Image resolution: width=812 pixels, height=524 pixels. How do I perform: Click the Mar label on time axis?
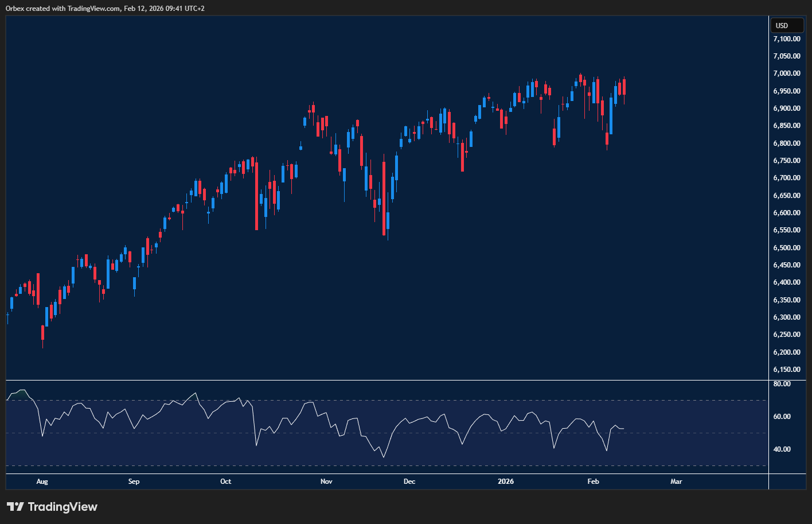[x=676, y=482]
